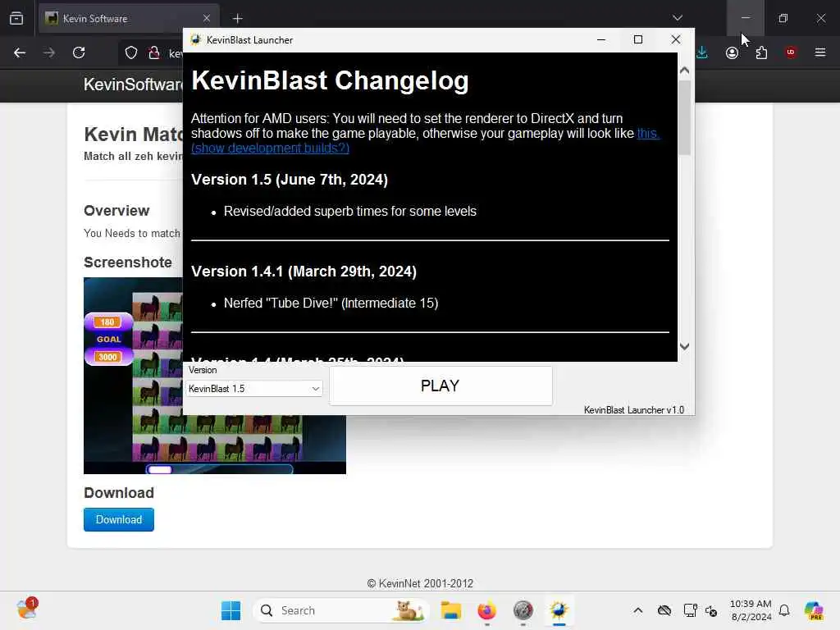This screenshot has width=840, height=630.
Task: Open the Firefox account icon
Action: [x=732, y=52]
